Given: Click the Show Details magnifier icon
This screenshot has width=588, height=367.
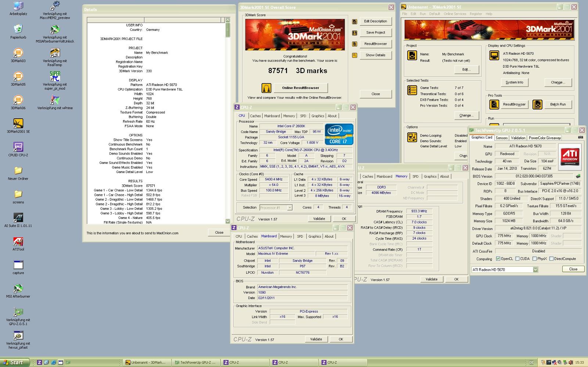Looking at the screenshot, I should (355, 55).
